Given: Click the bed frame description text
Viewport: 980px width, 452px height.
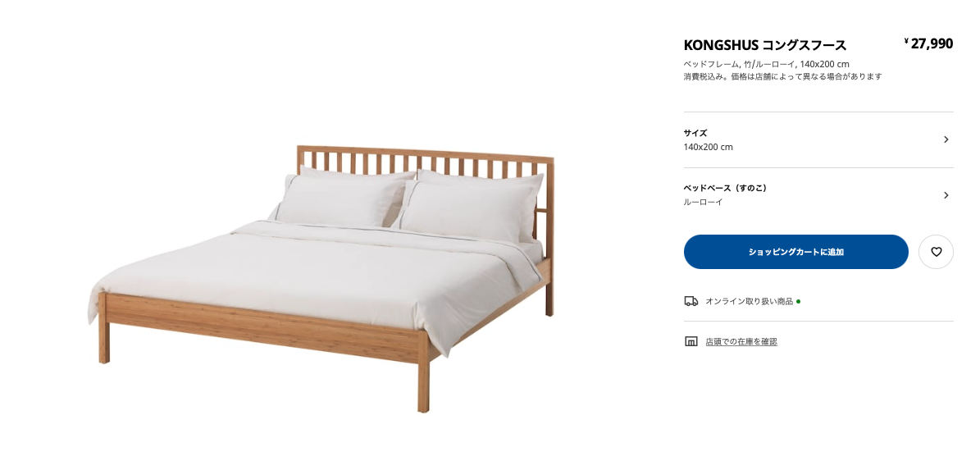Looking at the screenshot, I should click(766, 64).
